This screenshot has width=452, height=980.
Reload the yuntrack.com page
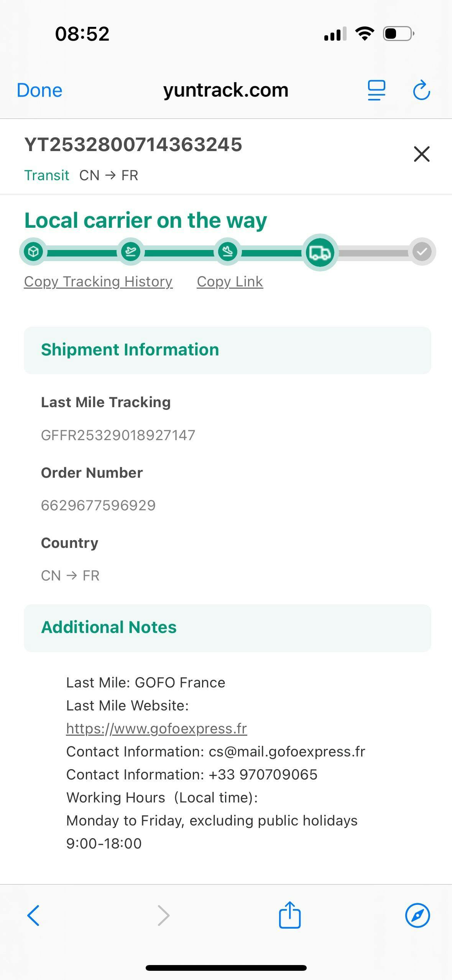[x=421, y=90]
